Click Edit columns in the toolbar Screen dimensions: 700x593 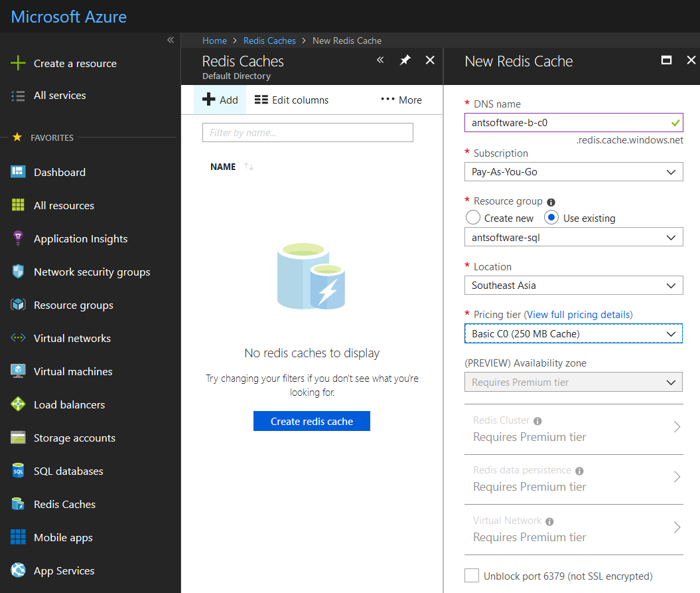coord(291,100)
